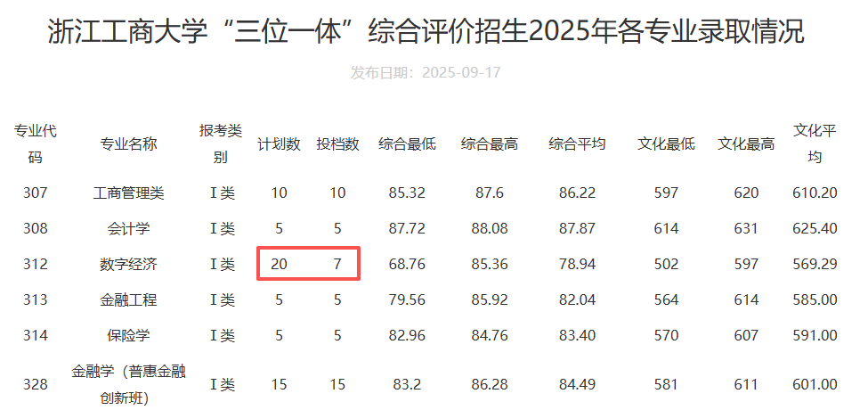Click the highlighted plan count 20
The width and height of the screenshot is (868, 410).
tap(280, 264)
